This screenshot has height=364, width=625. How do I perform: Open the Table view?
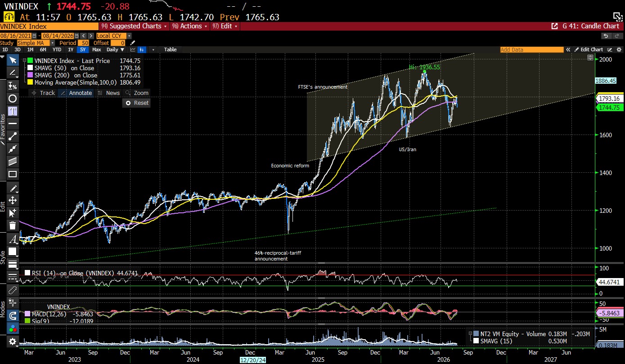(x=170, y=49)
